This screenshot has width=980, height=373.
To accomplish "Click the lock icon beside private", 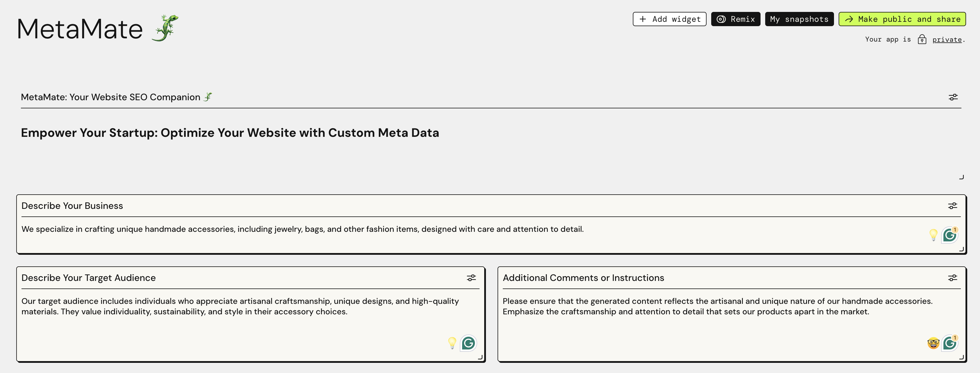I will click(922, 40).
